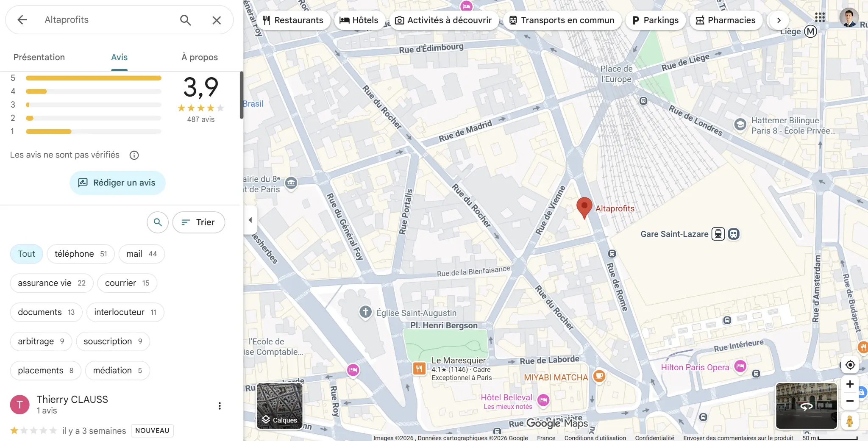Select the Tout review filter chip
Screen dimensions: 868x441
26,254
